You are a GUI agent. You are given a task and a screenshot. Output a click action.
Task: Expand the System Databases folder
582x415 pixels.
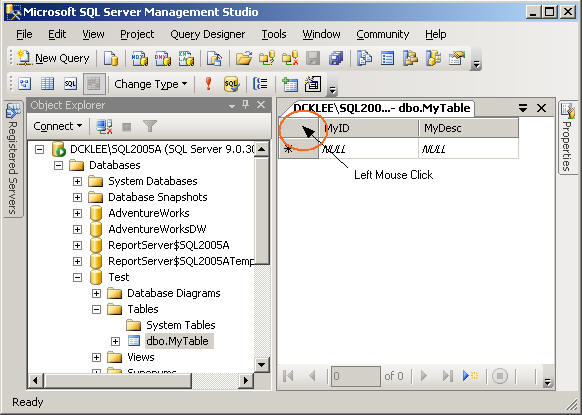[x=77, y=182]
